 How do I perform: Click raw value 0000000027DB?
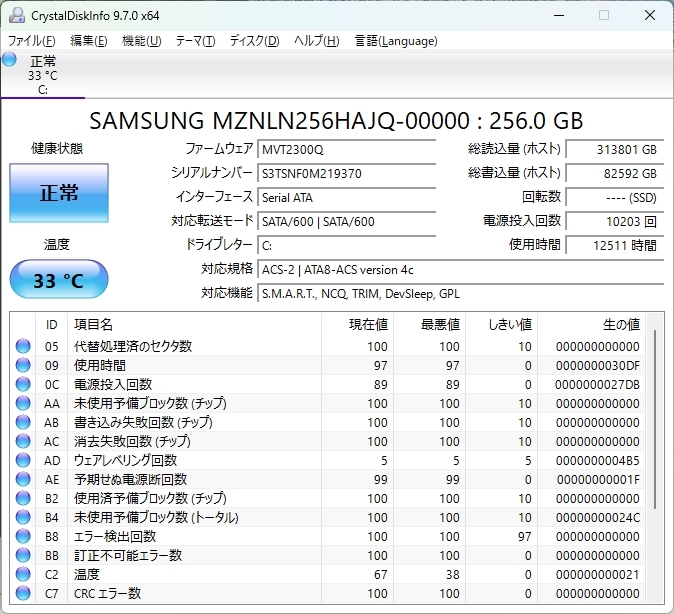pos(597,384)
